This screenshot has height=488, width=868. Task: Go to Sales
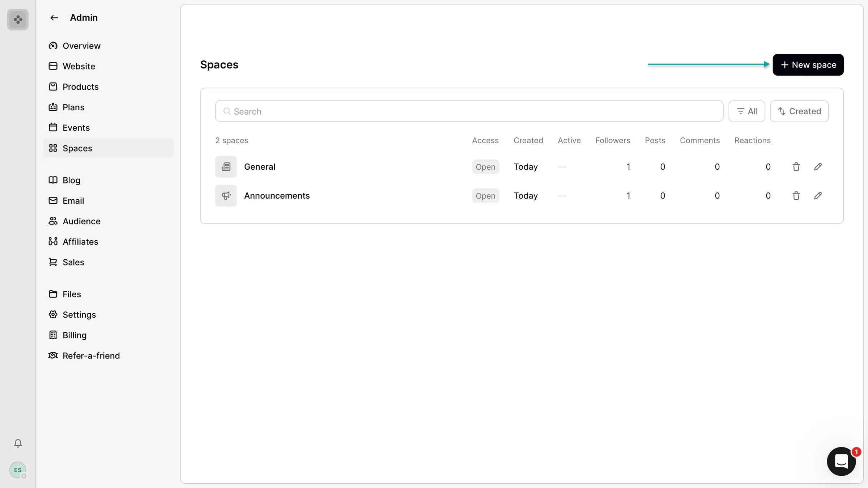[x=108, y=262]
